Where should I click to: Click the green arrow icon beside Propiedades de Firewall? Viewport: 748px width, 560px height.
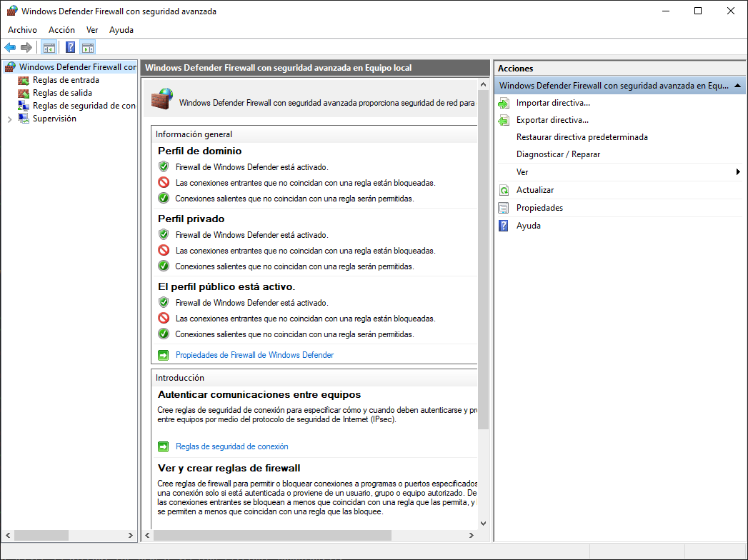click(x=163, y=355)
